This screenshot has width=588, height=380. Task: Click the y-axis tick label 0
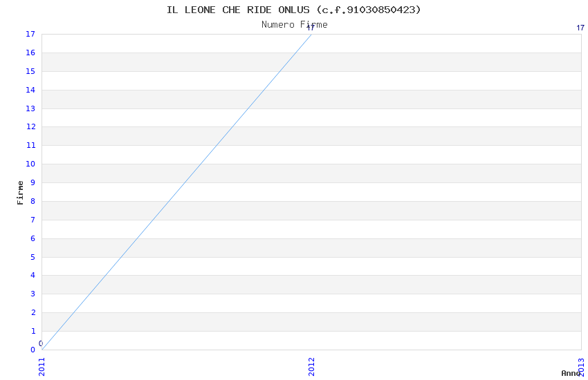(x=33, y=350)
